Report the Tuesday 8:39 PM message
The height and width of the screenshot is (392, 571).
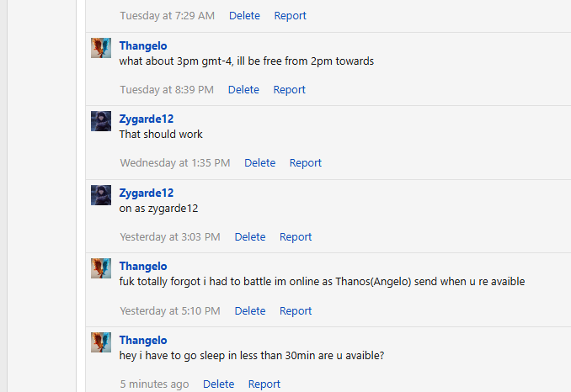[x=289, y=90]
